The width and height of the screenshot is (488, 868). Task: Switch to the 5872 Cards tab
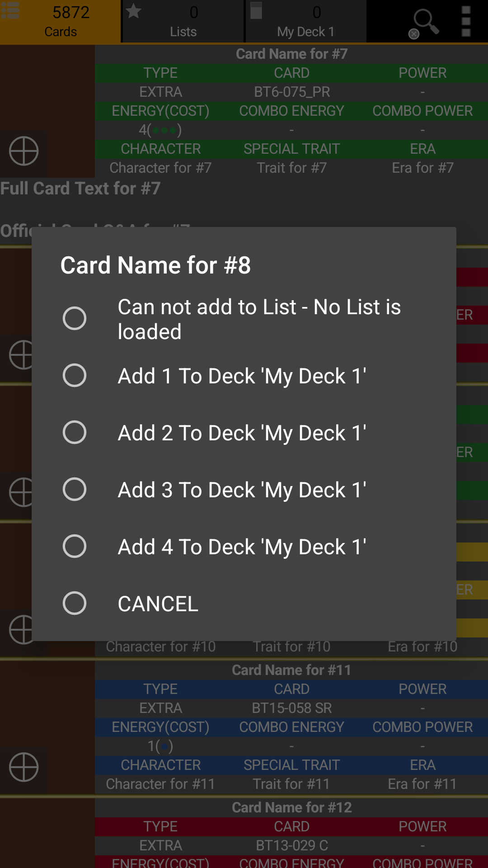61,22
